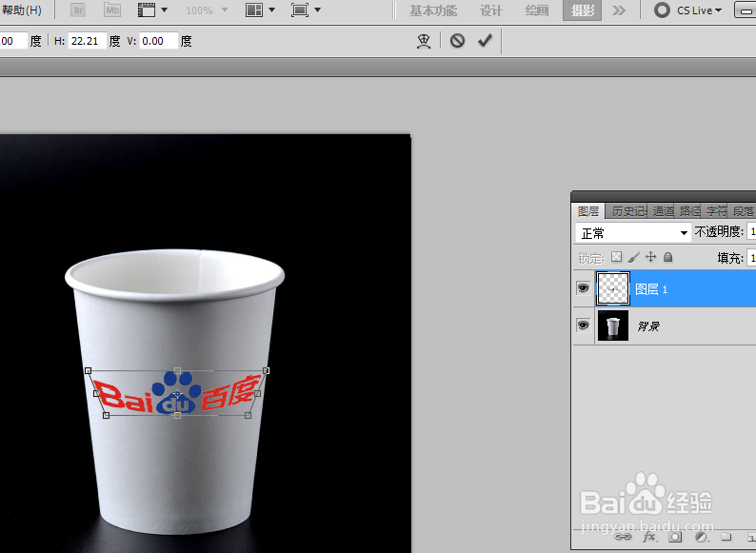Click the top-right transform handle
The height and width of the screenshot is (553, 756).
point(267,370)
